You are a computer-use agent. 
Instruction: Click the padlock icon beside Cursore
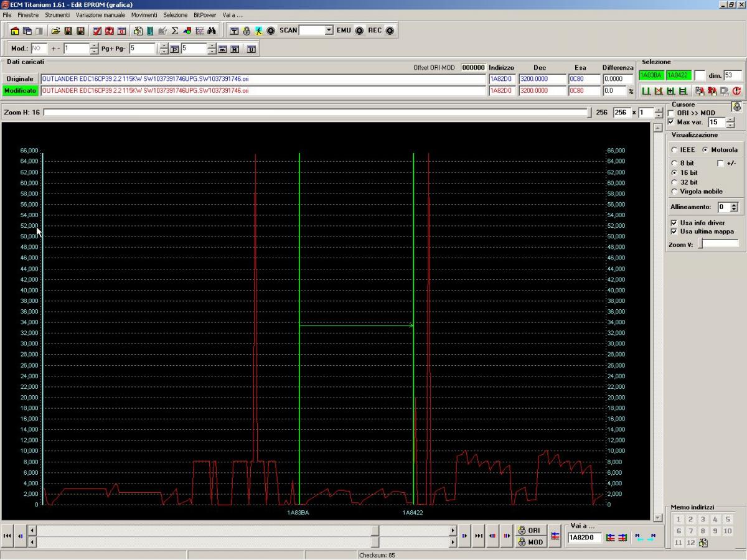coord(736,106)
